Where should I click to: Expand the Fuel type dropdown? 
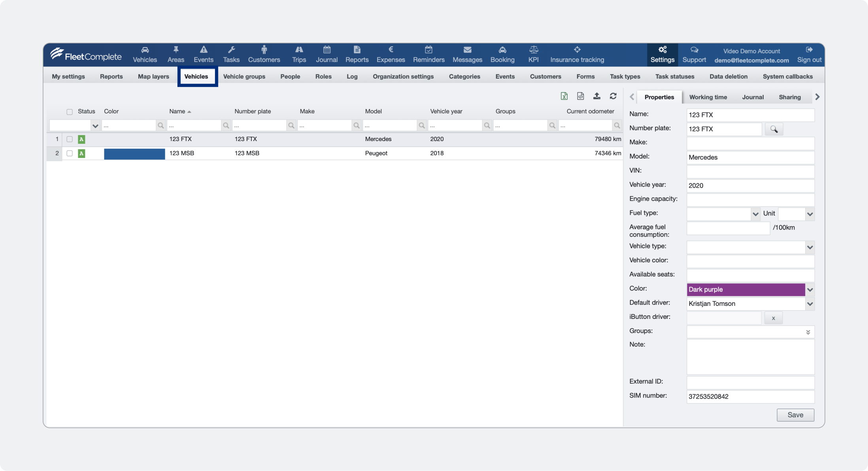pyautogui.click(x=755, y=214)
